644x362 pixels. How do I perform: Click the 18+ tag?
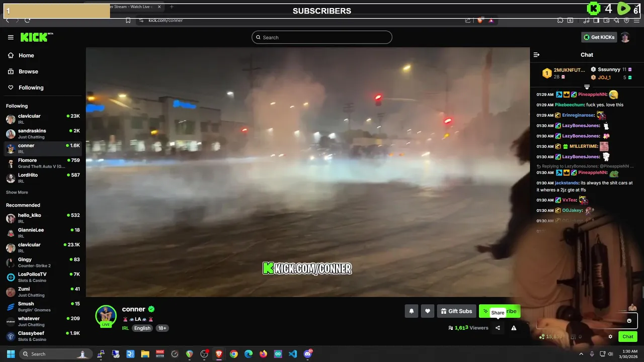(163, 328)
